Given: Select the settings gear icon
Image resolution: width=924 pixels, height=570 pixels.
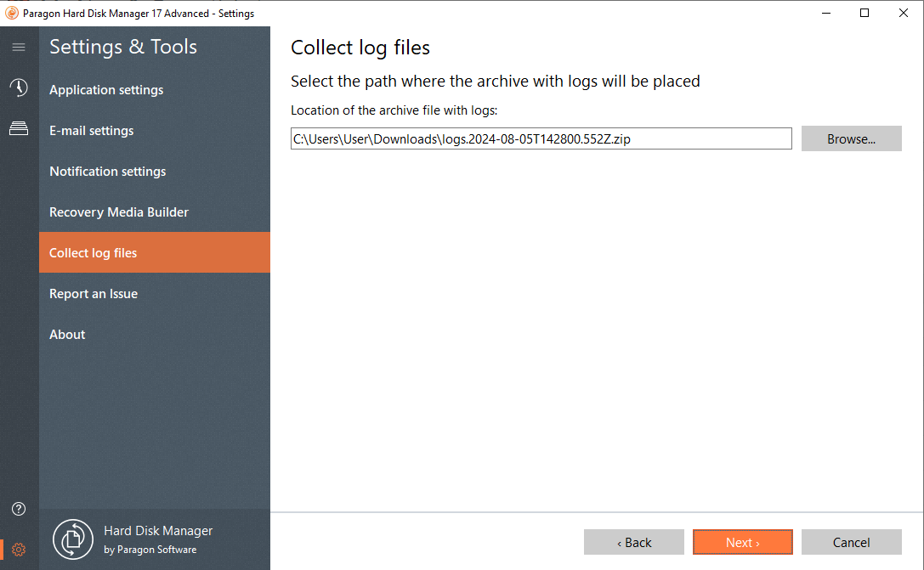Looking at the screenshot, I should pos(19,550).
